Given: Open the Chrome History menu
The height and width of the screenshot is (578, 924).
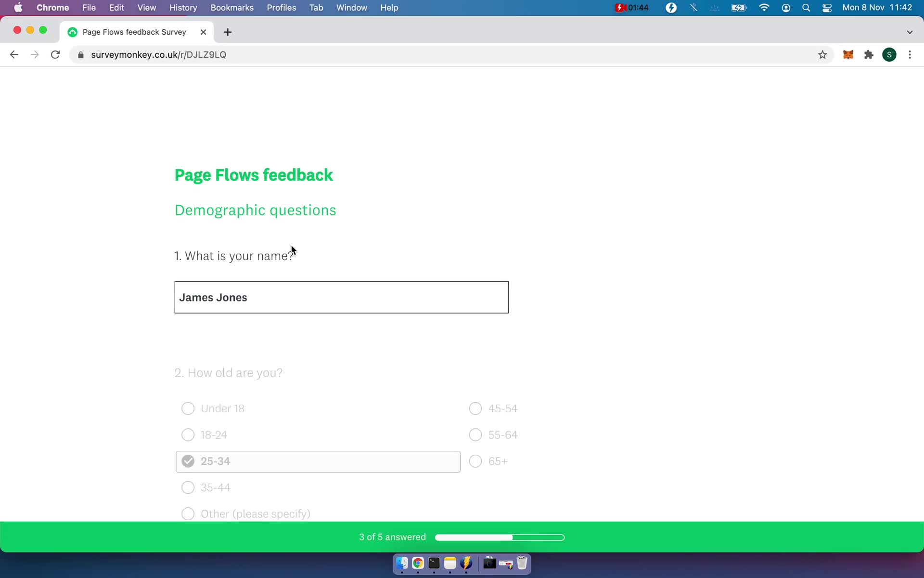Looking at the screenshot, I should [x=183, y=7].
